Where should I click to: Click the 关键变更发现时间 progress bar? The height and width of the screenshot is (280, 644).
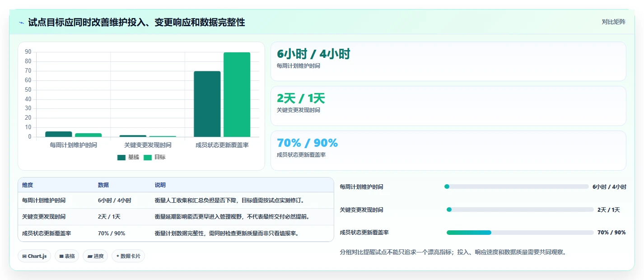[x=520, y=210]
